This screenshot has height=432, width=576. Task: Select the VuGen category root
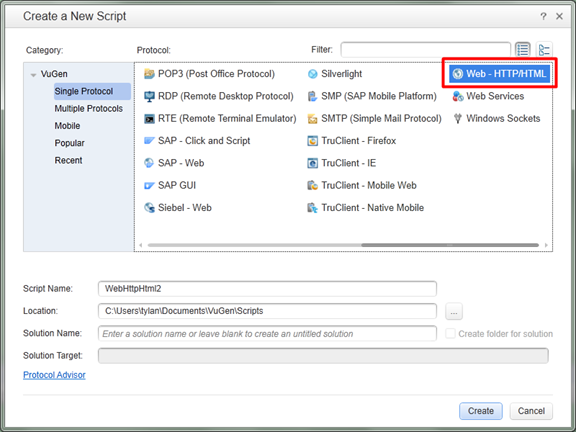click(x=54, y=74)
